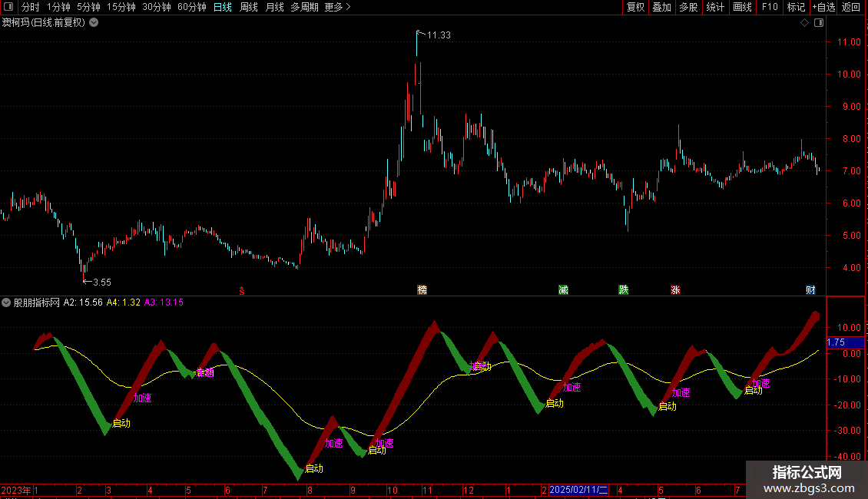Click the 11.00 price axis label
The image size is (868, 499).
[x=849, y=42]
